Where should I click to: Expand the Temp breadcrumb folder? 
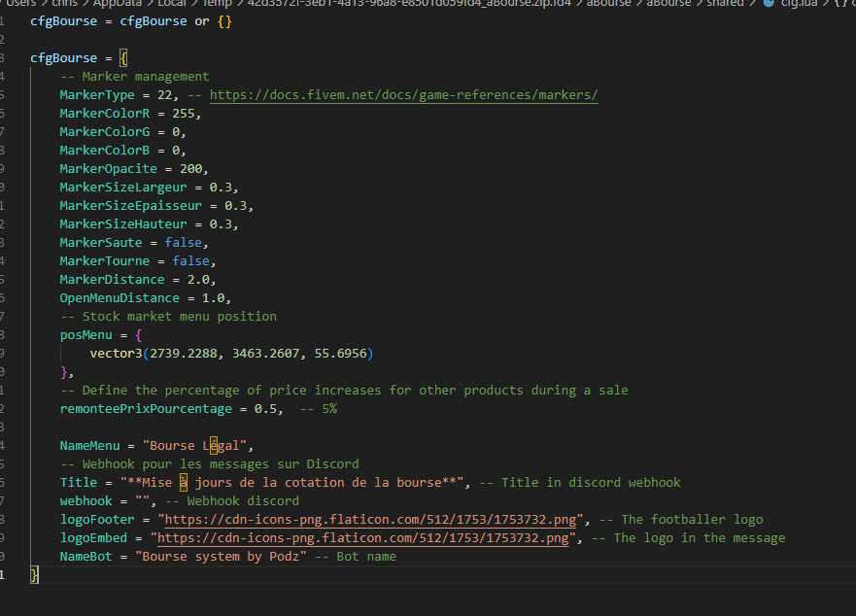coord(218,3)
